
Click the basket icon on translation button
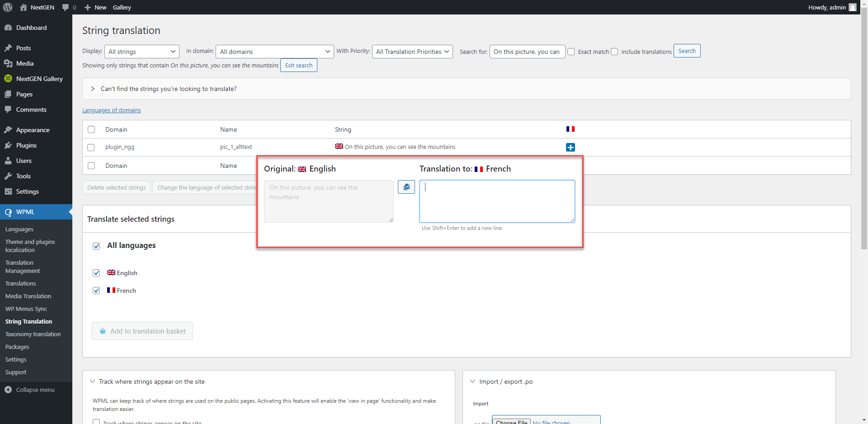pyautogui.click(x=103, y=331)
